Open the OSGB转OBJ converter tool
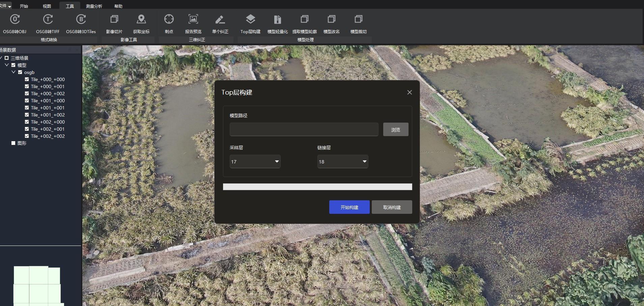The width and height of the screenshot is (644, 306). [15, 24]
